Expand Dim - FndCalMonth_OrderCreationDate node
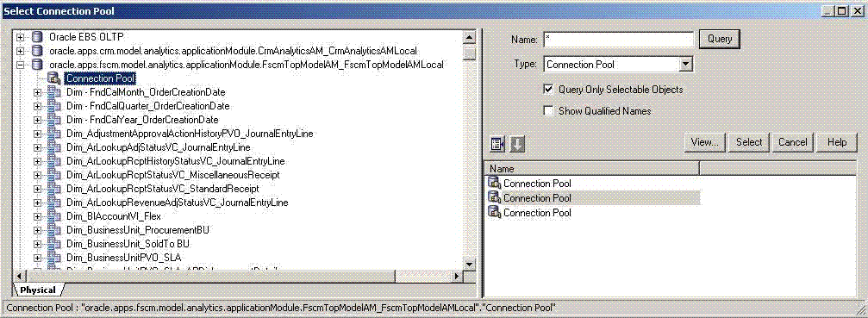The height and width of the screenshot is (318, 868). click(x=38, y=92)
